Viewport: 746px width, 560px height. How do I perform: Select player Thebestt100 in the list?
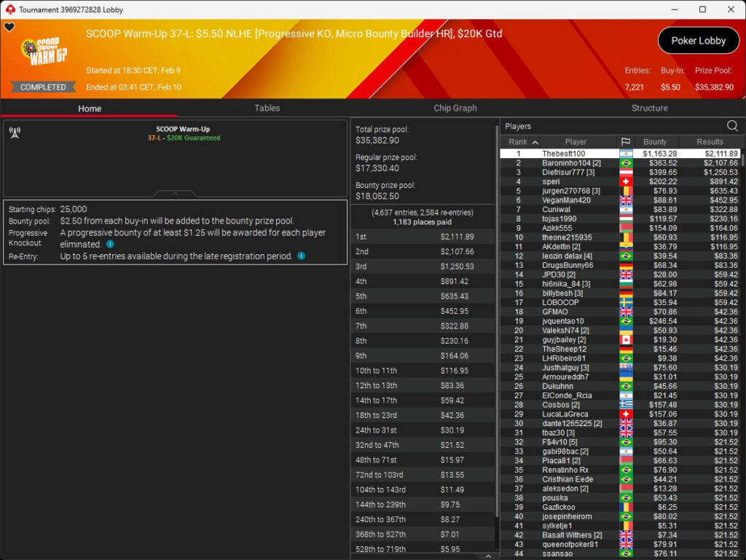coord(563,154)
